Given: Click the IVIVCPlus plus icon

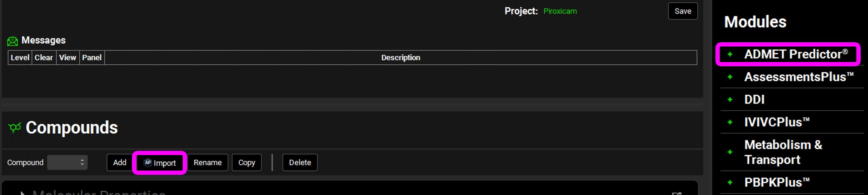Looking at the screenshot, I should pos(730,122).
